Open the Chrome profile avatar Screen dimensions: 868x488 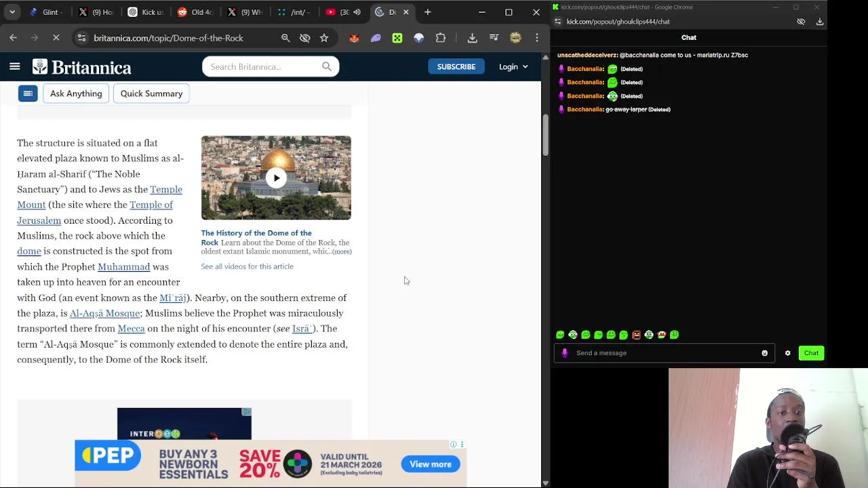pyautogui.click(x=515, y=38)
